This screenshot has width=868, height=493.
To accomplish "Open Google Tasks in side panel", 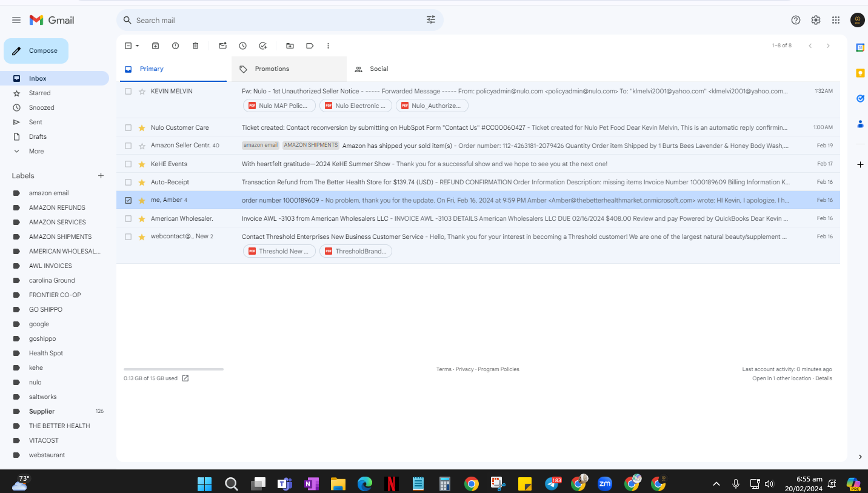I will [860, 98].
